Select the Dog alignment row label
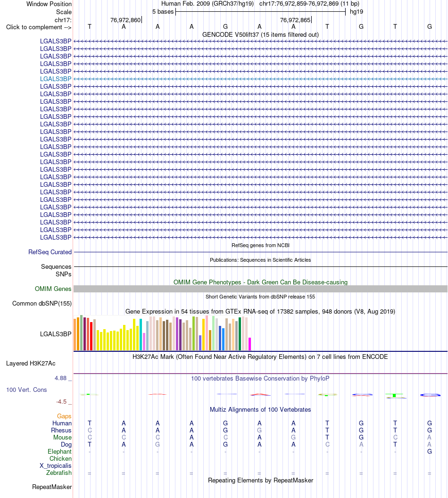Screen dimensions: 448x498 tap(66, 444)
